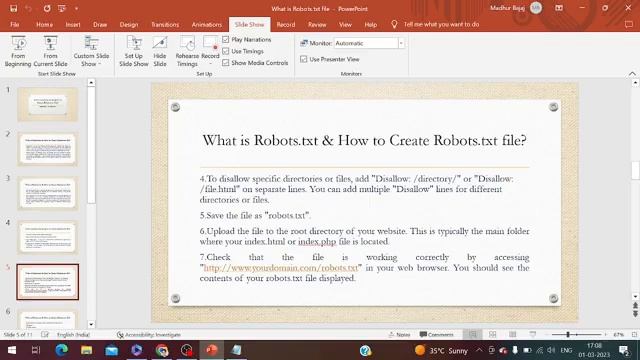Screen dimensions: 640x360
Task: Toggle Use Timings checkbox
Action: (x=226, y=51)
